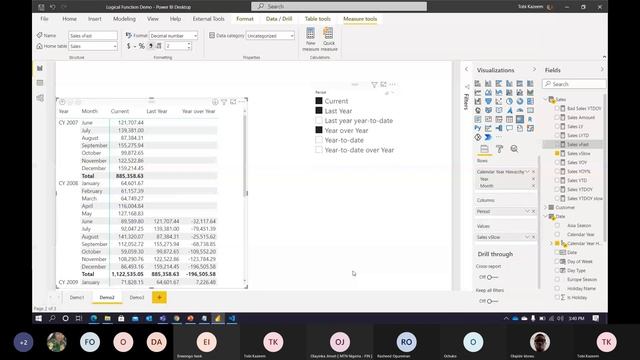640x360 pixels.
Task: Collapse the Visualizations pane arrow
Action: coord(534,70)
